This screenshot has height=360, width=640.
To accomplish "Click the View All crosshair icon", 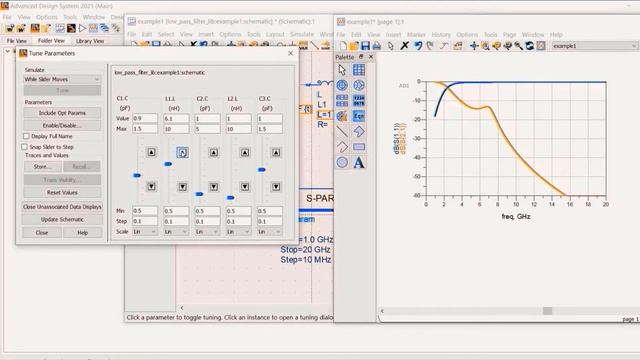I will [474, 46].
